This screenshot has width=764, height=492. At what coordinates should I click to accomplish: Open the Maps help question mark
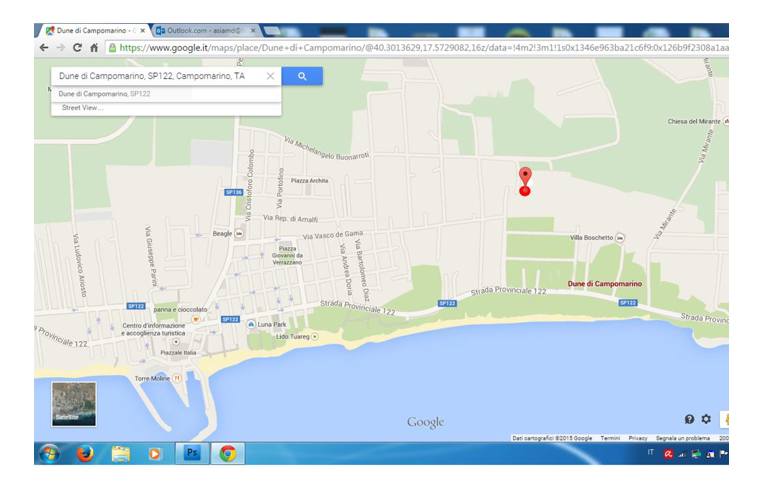tap(689, 420)
